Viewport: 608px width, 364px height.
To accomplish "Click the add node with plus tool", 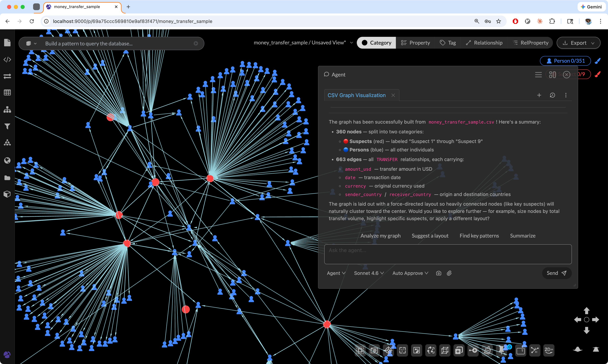I will tap(473, 350).
